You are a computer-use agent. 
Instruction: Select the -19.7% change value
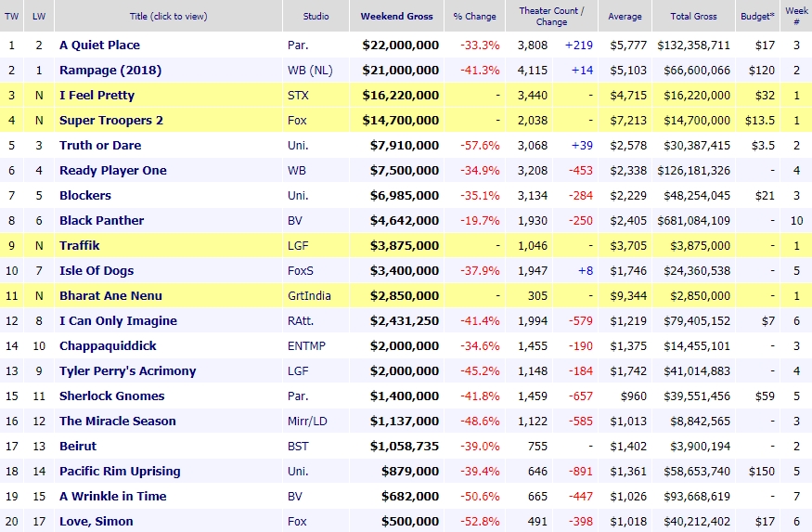pyautogui.click(x=480, y=221)
